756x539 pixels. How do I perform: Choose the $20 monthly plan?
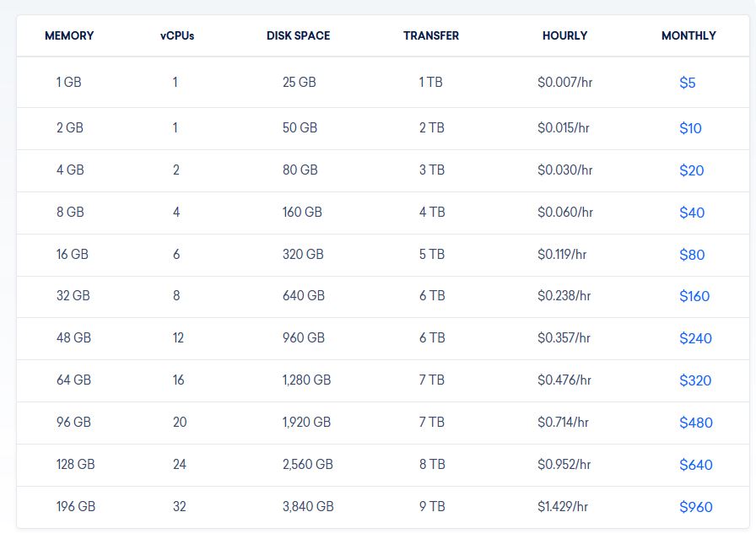[691, 170]
